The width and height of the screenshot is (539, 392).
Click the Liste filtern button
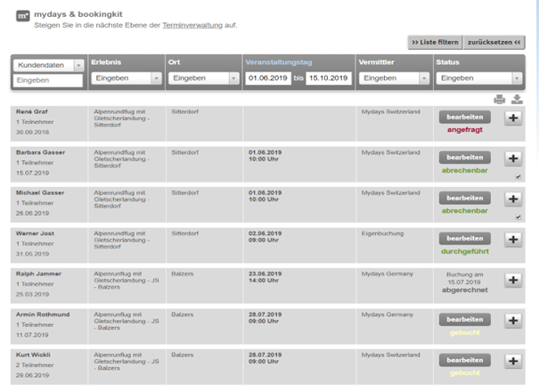click(434, 42)
